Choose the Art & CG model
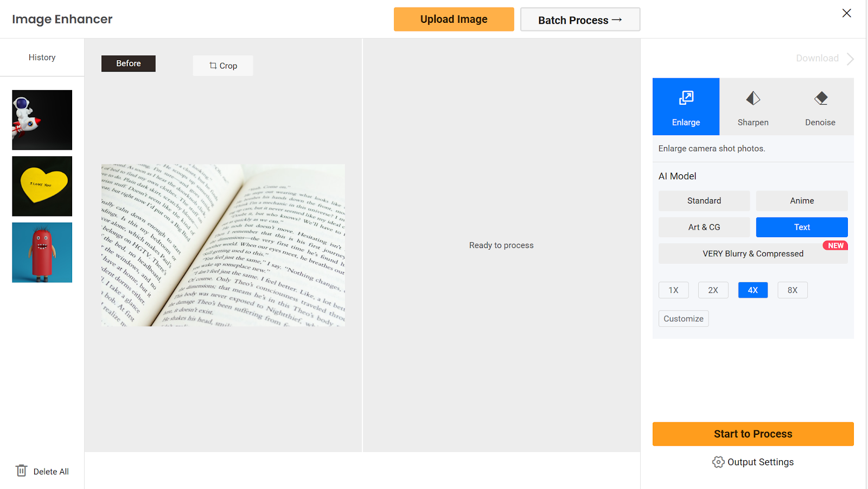This screenshot has width=868, height=489. [x=704, y=227]
